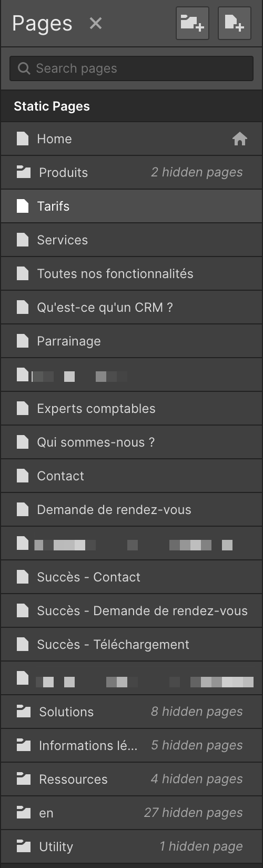Click the Produits folder icon
The width and height of the screenshot is (263, 868).
[x=23, y=172]
